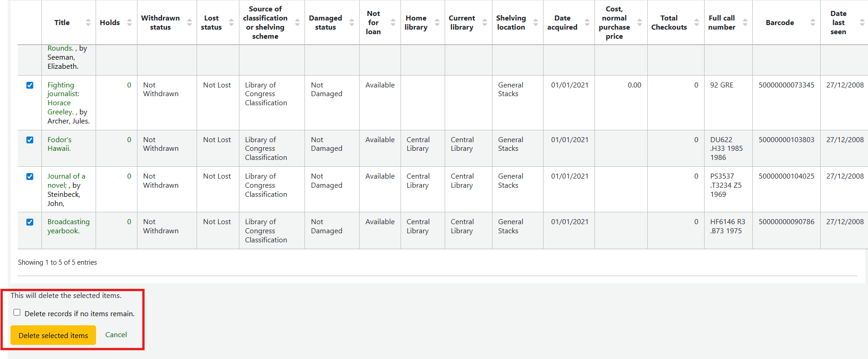Enable Delete records if no items remain
Screen dimensions: 868x359
coord(17,313)
